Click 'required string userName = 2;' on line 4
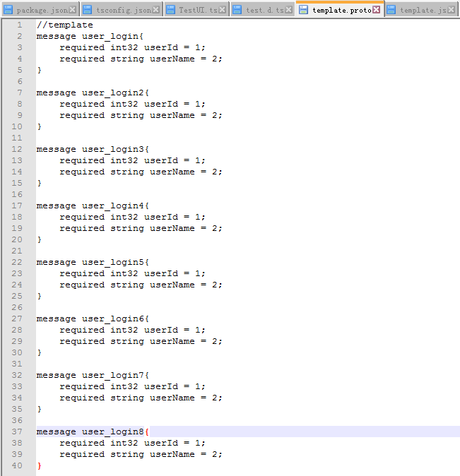460x476 pixels. pos(141,59)
